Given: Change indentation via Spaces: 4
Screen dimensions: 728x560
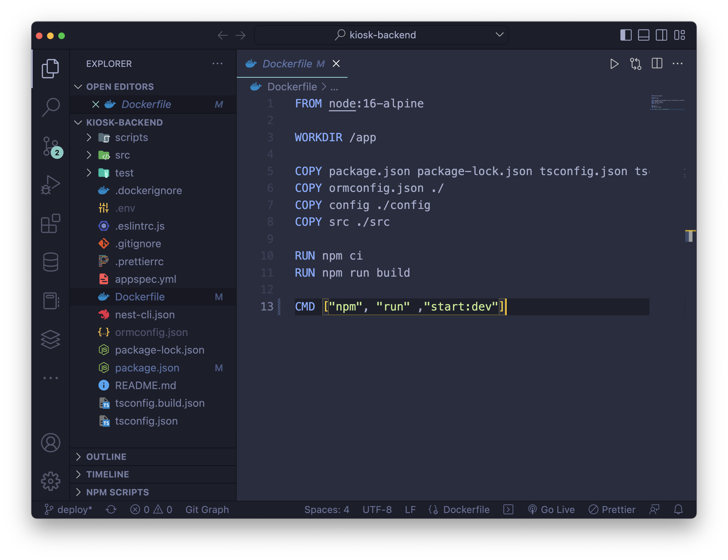Looking at the screenshot, I should click(327, 510).
